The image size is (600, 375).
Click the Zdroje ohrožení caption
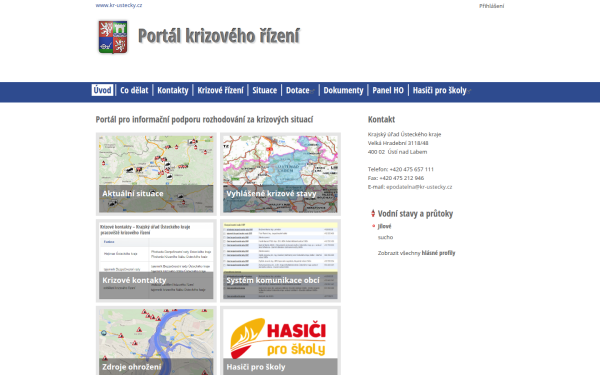click(132, 367)
